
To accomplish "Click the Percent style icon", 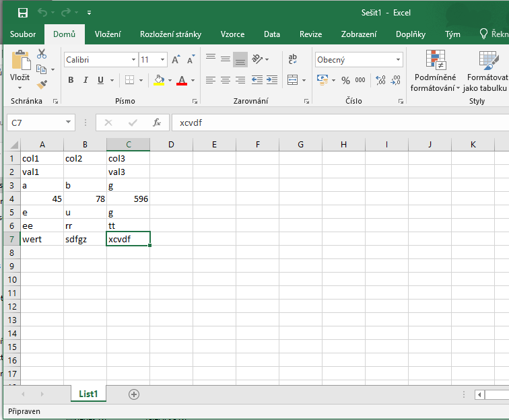I will tap(345, 80).
